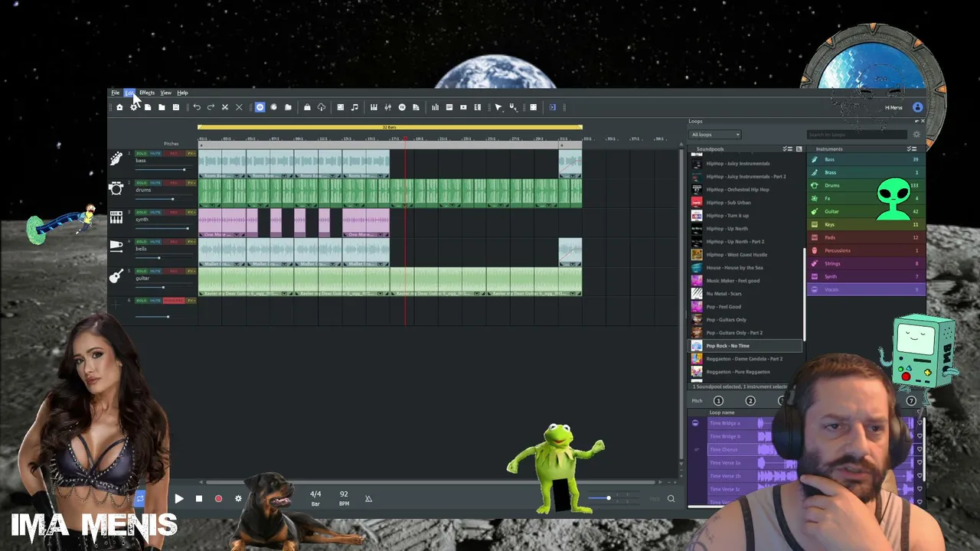Delete selected object with X icon
The width and height of the screenshot is (980, 551).
(239, 107)
